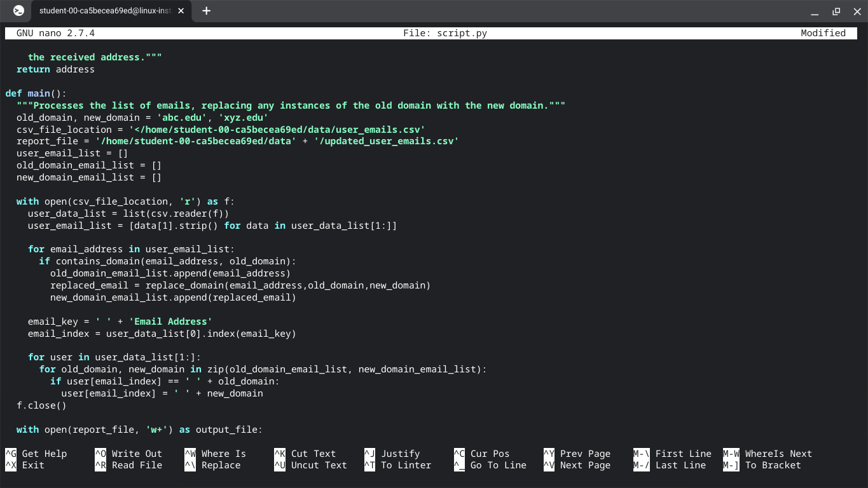Click the Go To Line shortcut
Screen dimensions: 868x488
pos(490,465)
